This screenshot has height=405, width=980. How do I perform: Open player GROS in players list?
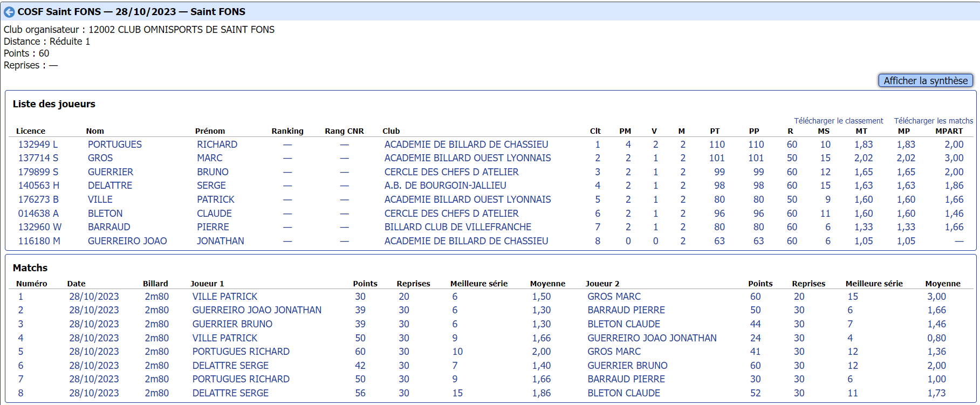pos(100,158)
